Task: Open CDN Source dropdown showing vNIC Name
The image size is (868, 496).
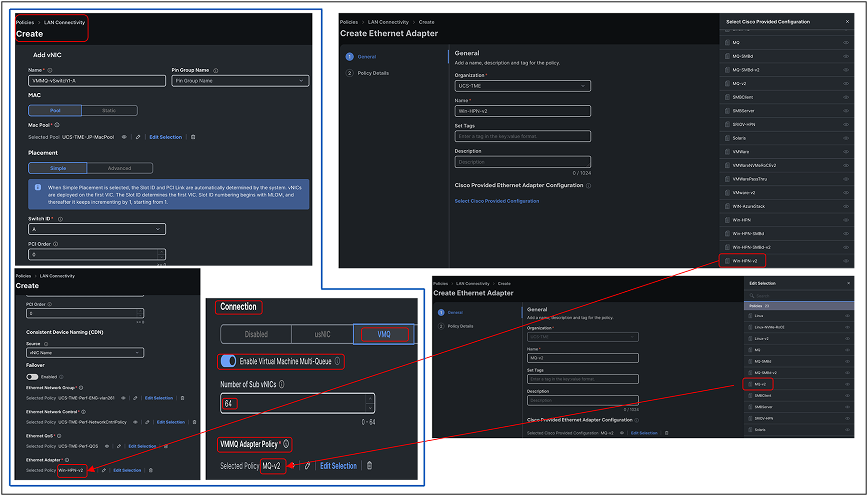Action: coord(85,353)
